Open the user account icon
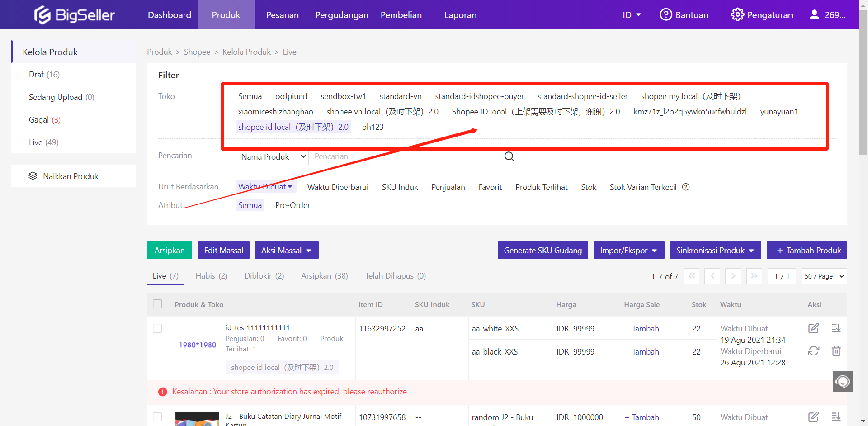This screenshot has width=868, height=426. (x=814, y=14)
